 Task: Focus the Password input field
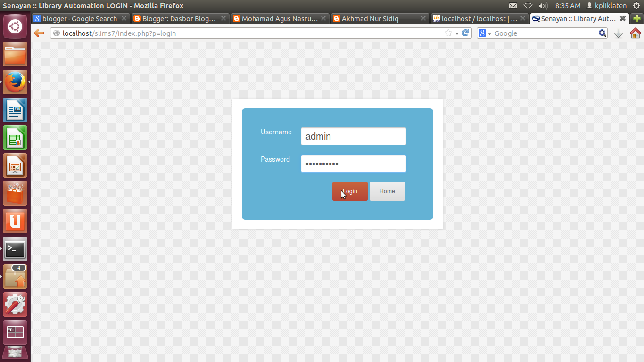coord(354,164)
